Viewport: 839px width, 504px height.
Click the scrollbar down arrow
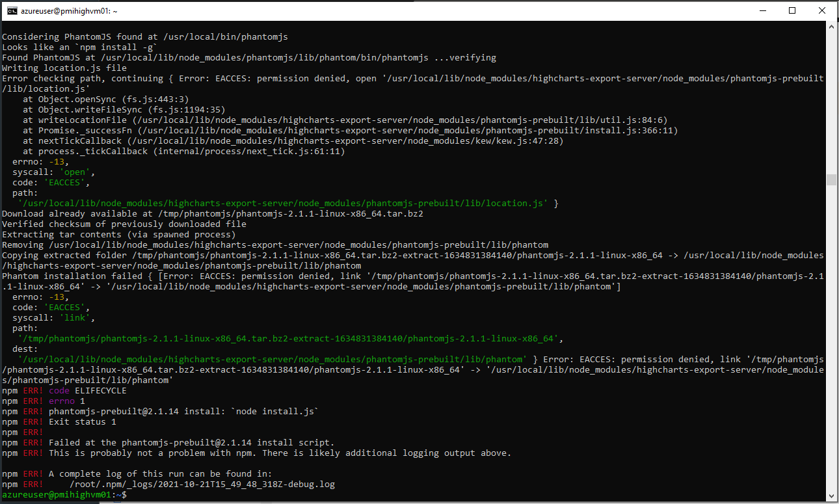[831, 497]
